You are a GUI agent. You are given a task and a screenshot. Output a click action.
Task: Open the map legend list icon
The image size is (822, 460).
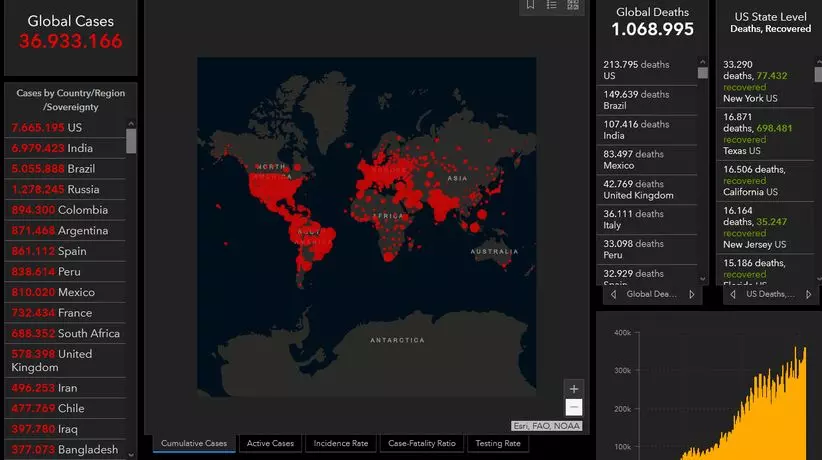[551, 5]
